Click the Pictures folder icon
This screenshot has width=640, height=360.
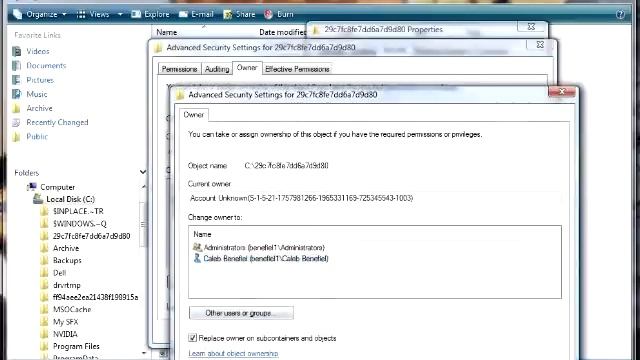pos(17,80)
